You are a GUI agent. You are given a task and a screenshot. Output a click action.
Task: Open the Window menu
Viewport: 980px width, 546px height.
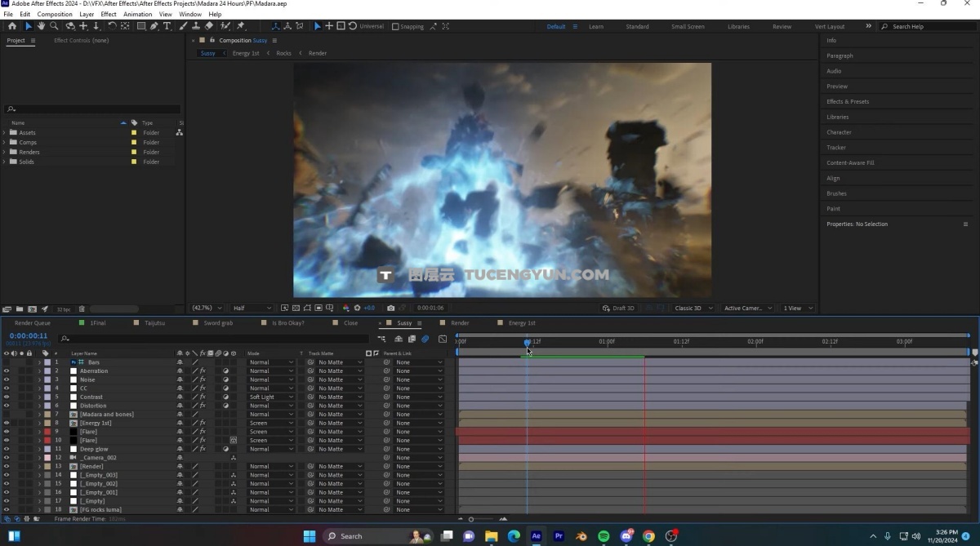(x=190, y=15)
